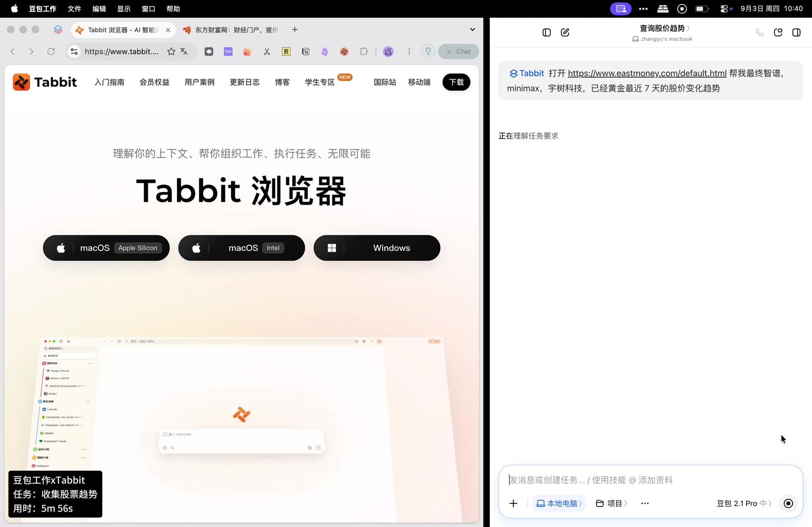Toggle the Chat side panel button
The width and height of the screenshot is (812, 527).
coord(458,51)
